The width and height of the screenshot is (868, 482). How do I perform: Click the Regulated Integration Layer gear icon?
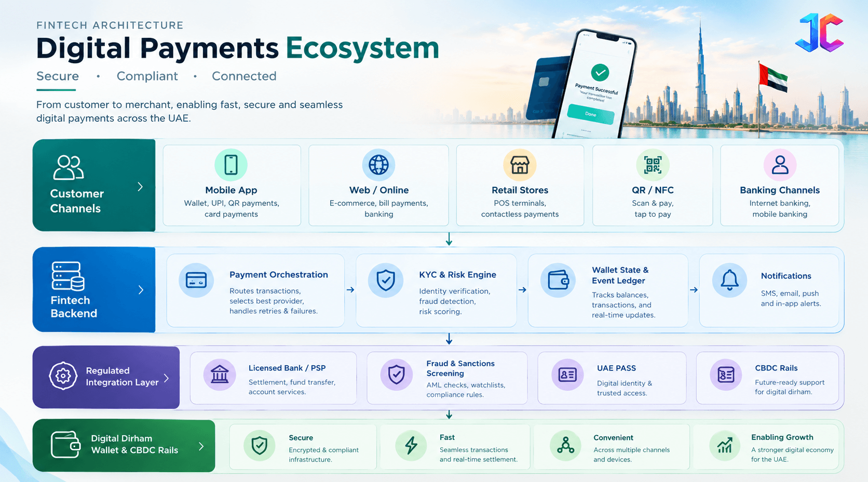[x=63, y=376]
